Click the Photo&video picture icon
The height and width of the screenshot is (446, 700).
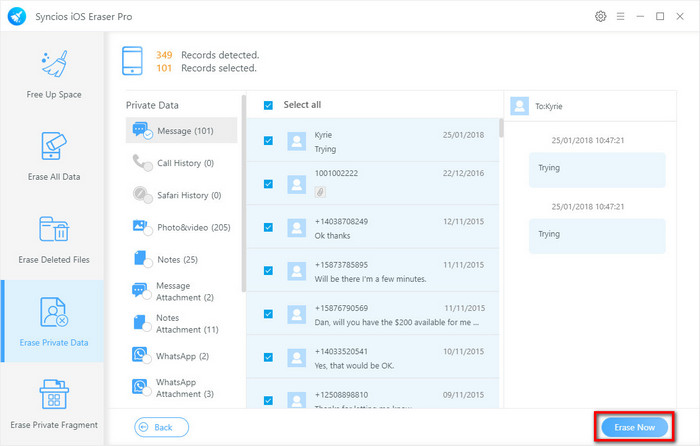[142, 227]
